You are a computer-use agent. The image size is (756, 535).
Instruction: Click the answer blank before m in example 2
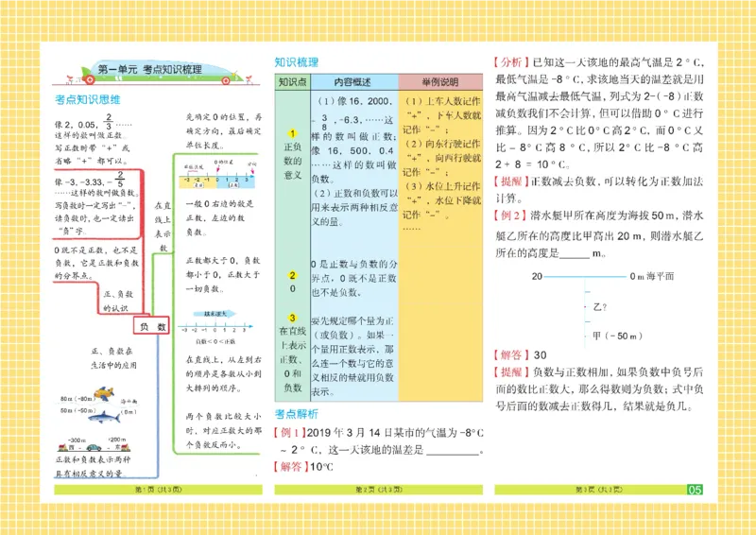[575, 253]
